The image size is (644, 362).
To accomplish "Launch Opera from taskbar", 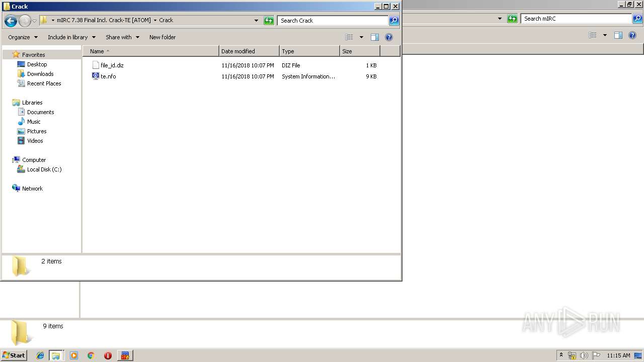I will coord(108,355).
